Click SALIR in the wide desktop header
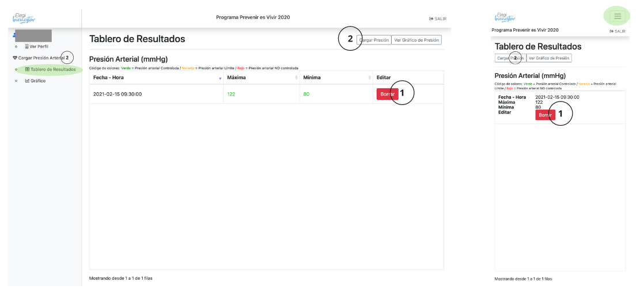Viewport: 644px width, 289px height. pyautogui.click(x=438, y=18)
